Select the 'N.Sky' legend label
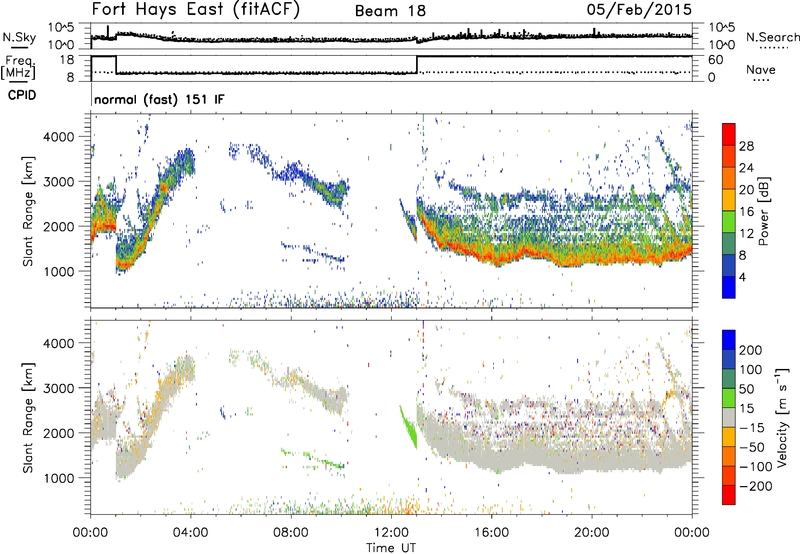Image resolution: width=800 pixels, height=554 pixels. click(19, 37)
